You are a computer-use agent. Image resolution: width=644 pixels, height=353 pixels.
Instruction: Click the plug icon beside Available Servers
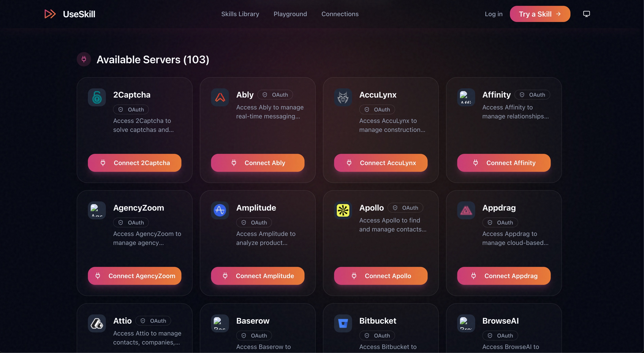(x=83, y=59)
